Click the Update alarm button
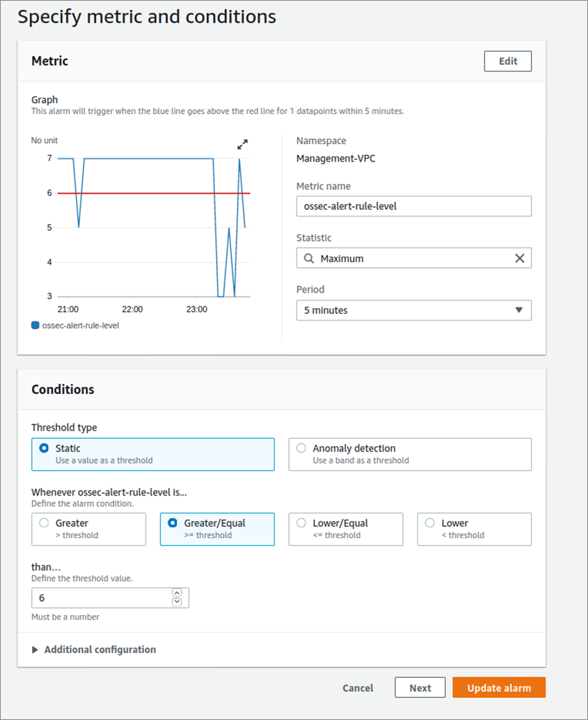 tap(499, 687)
